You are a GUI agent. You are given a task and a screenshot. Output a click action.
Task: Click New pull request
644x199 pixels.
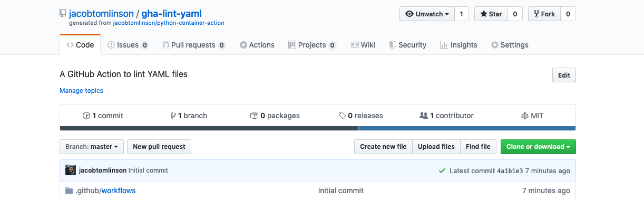pyautogui.click(x=159, y=147)
